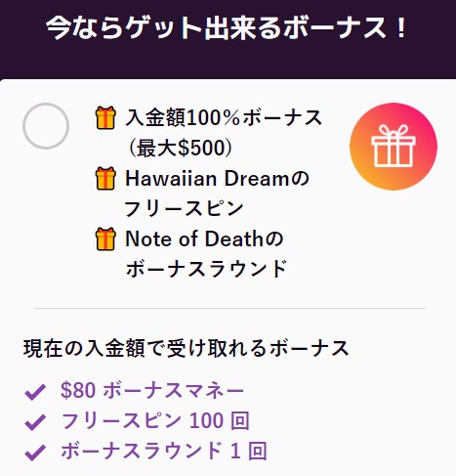The width and height of the screenshot is (456, 476).
Task: Click the purple $80 ボーナスマネー text
Action: coord(152,390)
